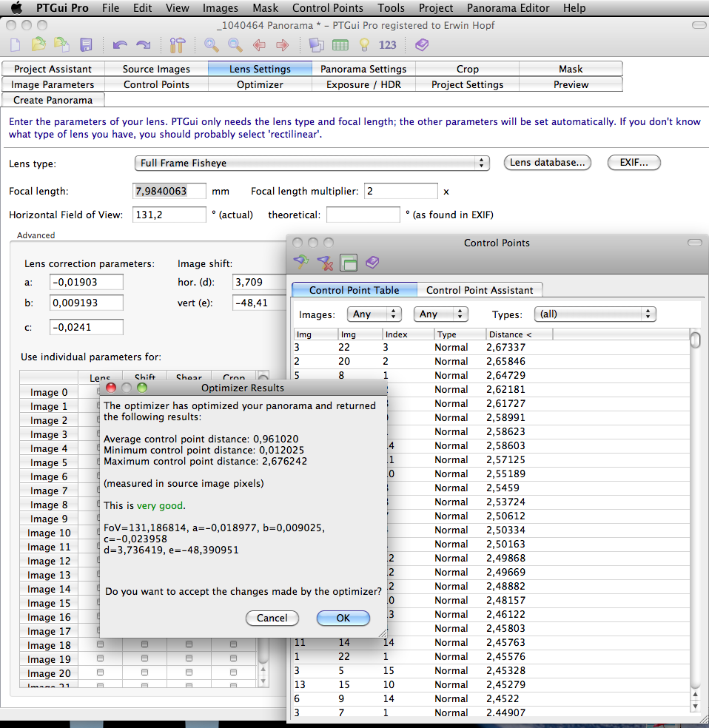Screen dimensions: 709x728
Task: Redo the change with the toolbar arrow
Action: 143,45
